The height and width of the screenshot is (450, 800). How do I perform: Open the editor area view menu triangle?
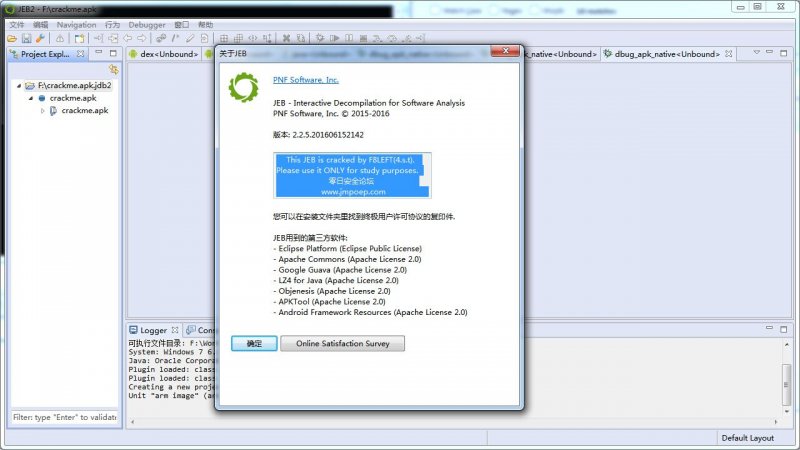click(757, 52)
